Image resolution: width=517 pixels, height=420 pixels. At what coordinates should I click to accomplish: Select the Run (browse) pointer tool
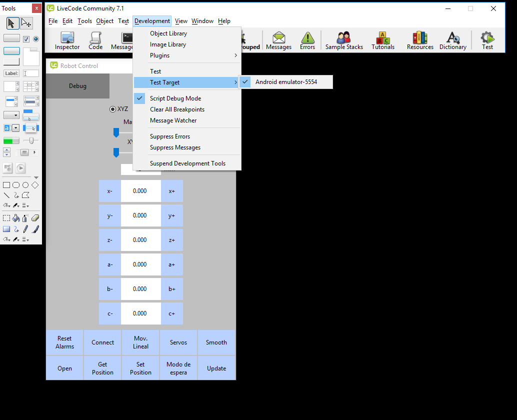point(12,23)
